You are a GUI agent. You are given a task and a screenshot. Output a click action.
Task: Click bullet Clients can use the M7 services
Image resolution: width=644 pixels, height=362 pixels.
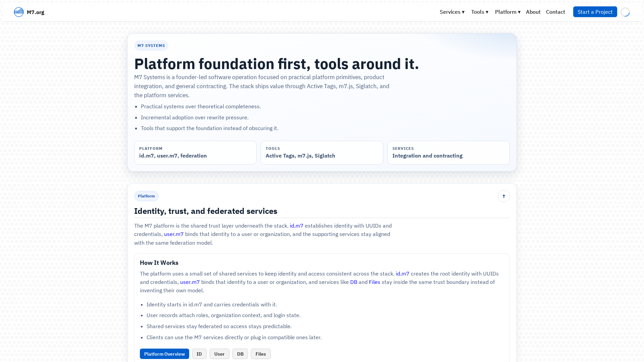click(x=234, y=338)
